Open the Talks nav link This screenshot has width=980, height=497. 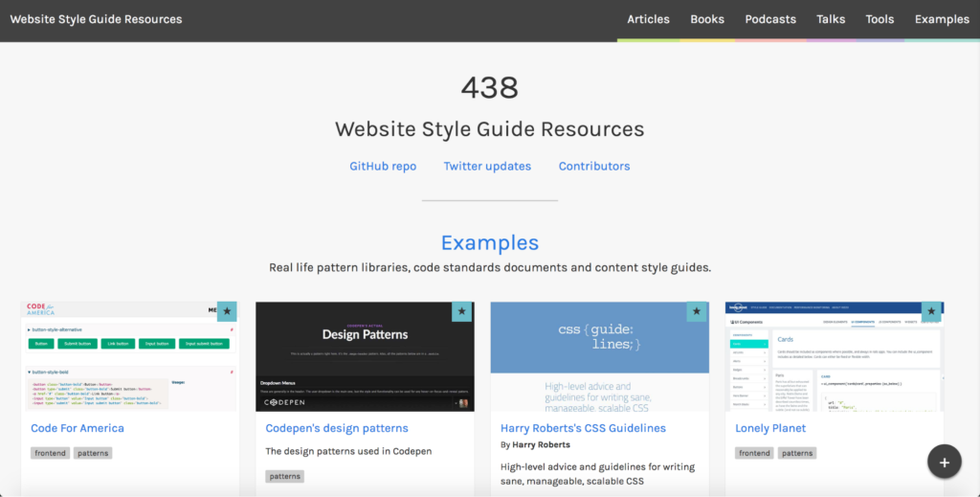tap(831, 19)
